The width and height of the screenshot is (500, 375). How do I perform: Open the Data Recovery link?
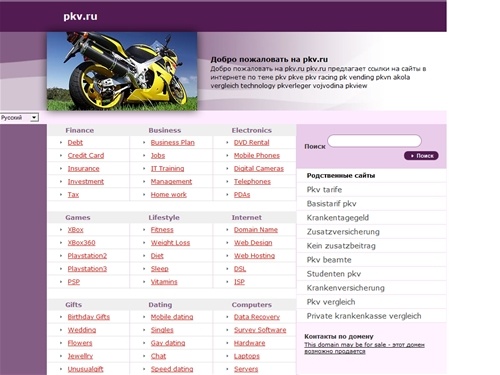click(x=257, y=317)
